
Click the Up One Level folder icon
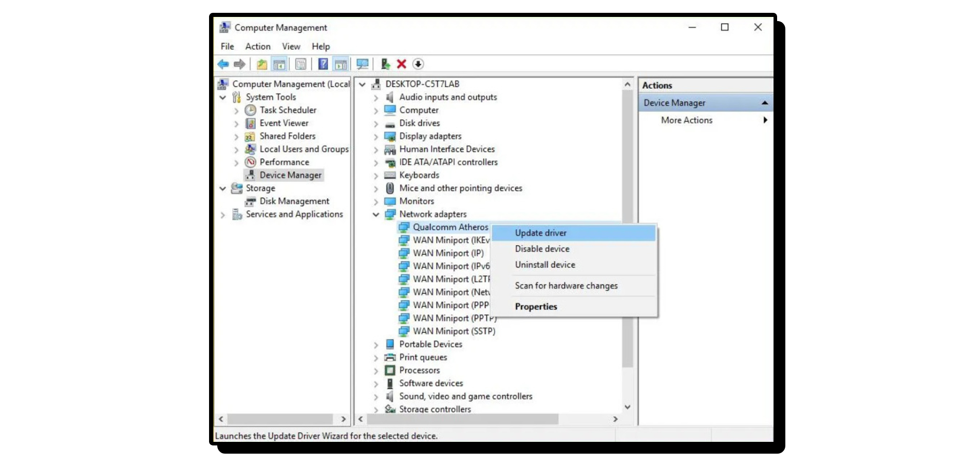262,64
